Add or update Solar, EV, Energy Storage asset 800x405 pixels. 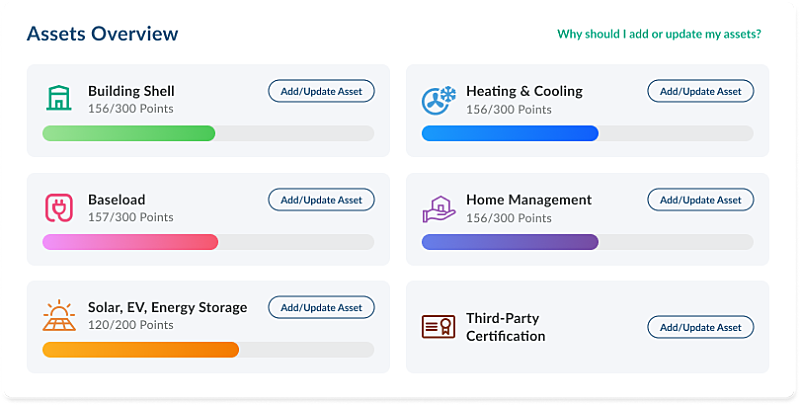tap(321, 308)
